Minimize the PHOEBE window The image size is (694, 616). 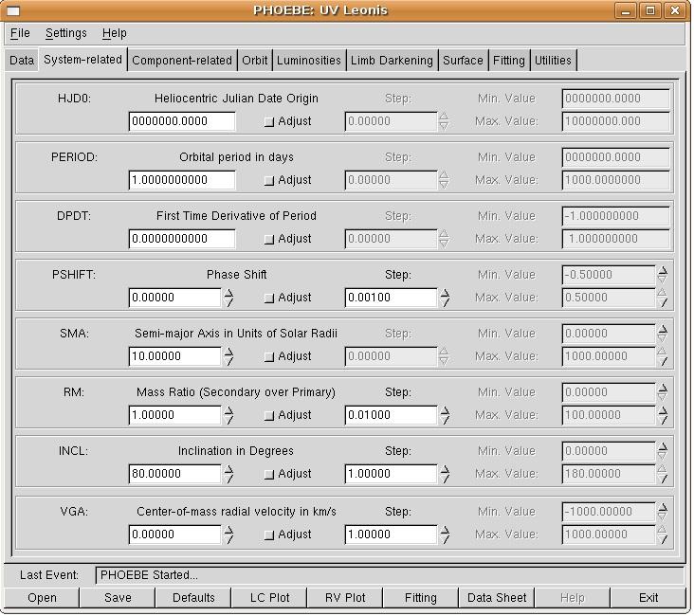click(626, 10)
